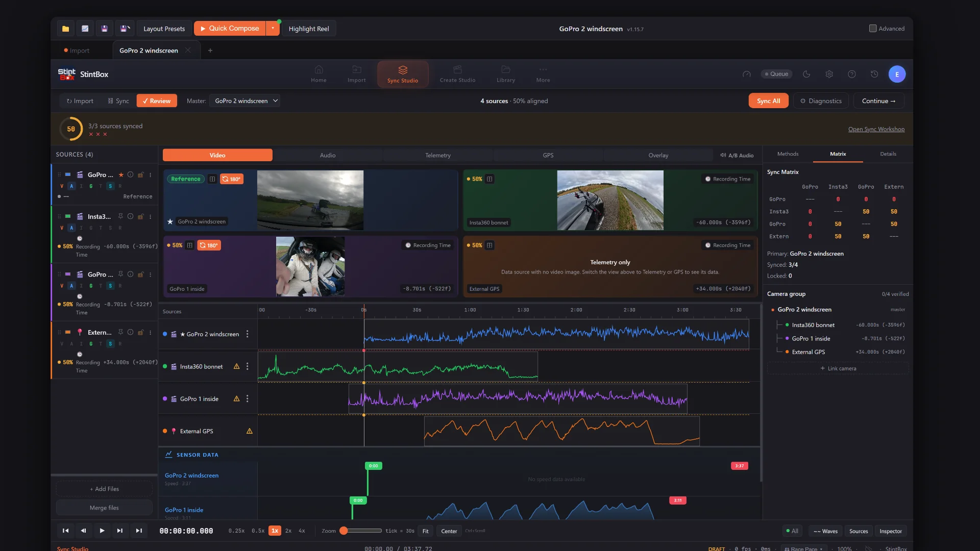
Task: Click the save disk icon
Action: pyautogui.click(x=104, y=29)
